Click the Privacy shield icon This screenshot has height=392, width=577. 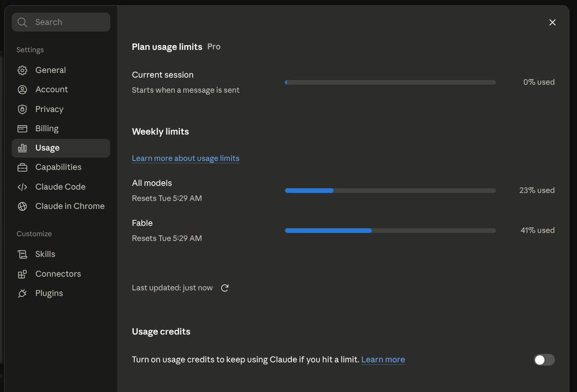point(22,109)
